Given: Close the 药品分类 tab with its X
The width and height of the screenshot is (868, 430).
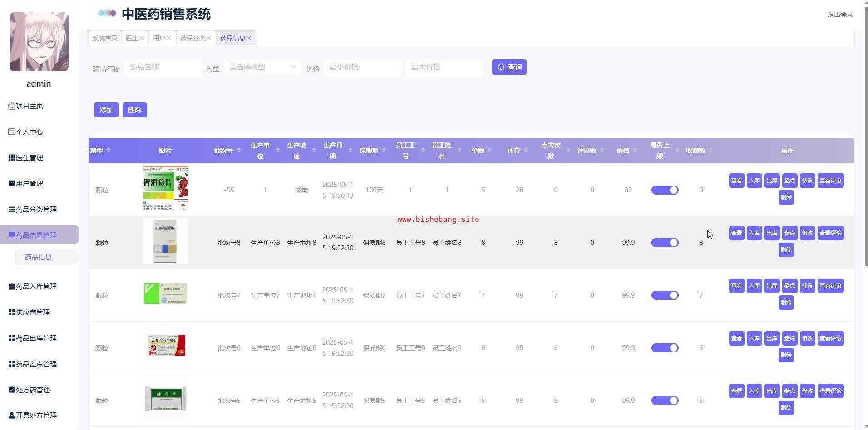Looking at the screenshot, I should pos(209,38).
